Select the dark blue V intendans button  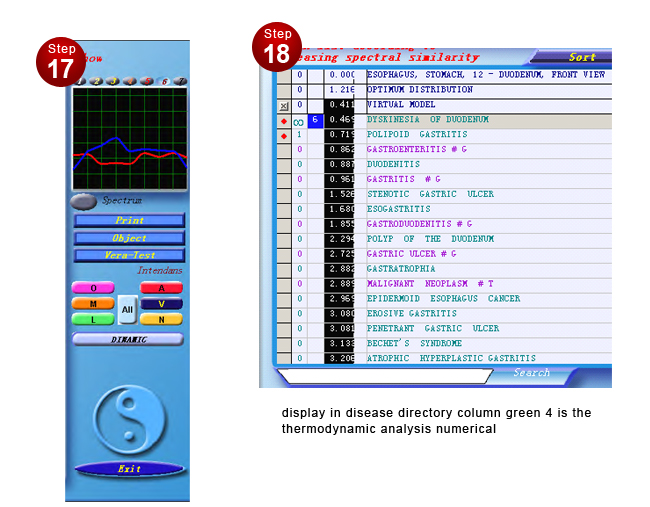pyautogui.click(x=160, y=304)
